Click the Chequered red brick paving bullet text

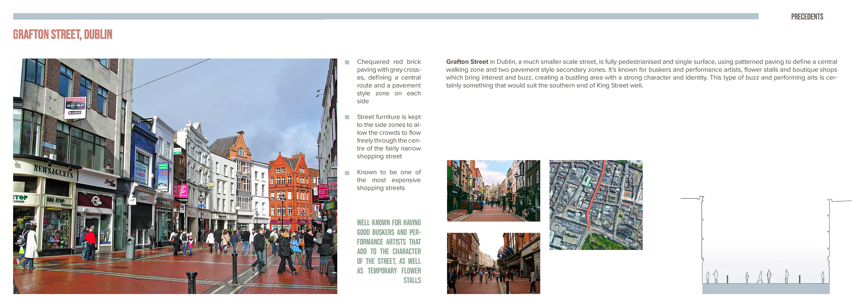pyautogui.click(x=389, y=81)
